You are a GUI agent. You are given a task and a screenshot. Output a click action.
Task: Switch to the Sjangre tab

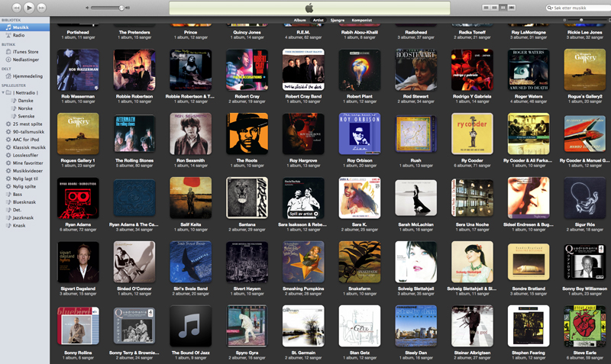338,21
